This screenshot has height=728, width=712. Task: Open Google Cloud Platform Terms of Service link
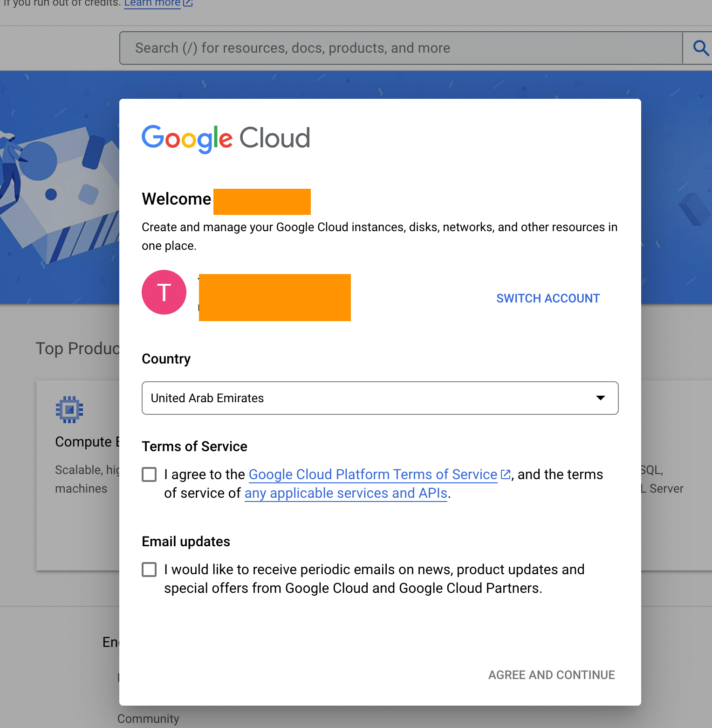[x=373, y=474]
